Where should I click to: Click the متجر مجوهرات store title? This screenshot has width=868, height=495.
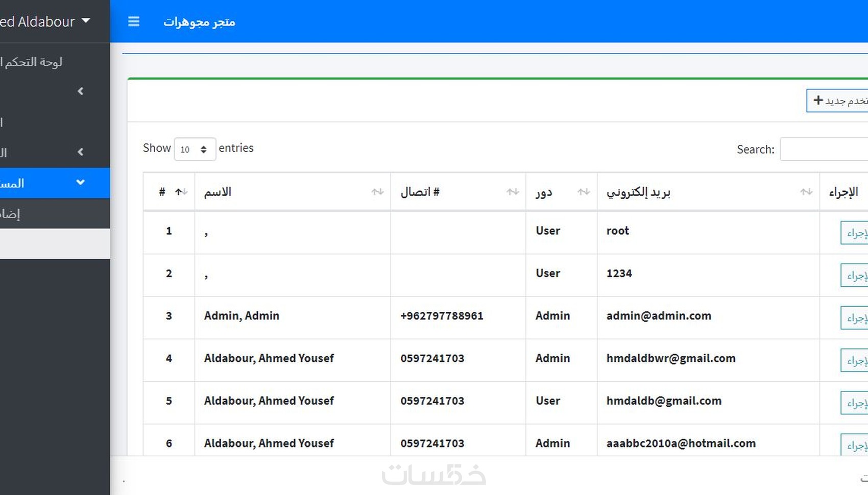pos(199,22)
